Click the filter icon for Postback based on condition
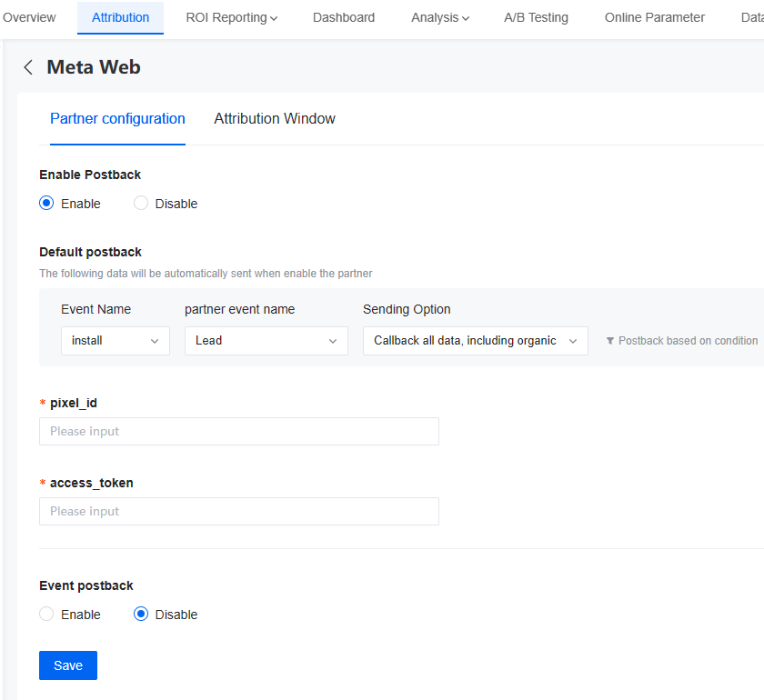764x700 pixels. [x=609, y=341]
